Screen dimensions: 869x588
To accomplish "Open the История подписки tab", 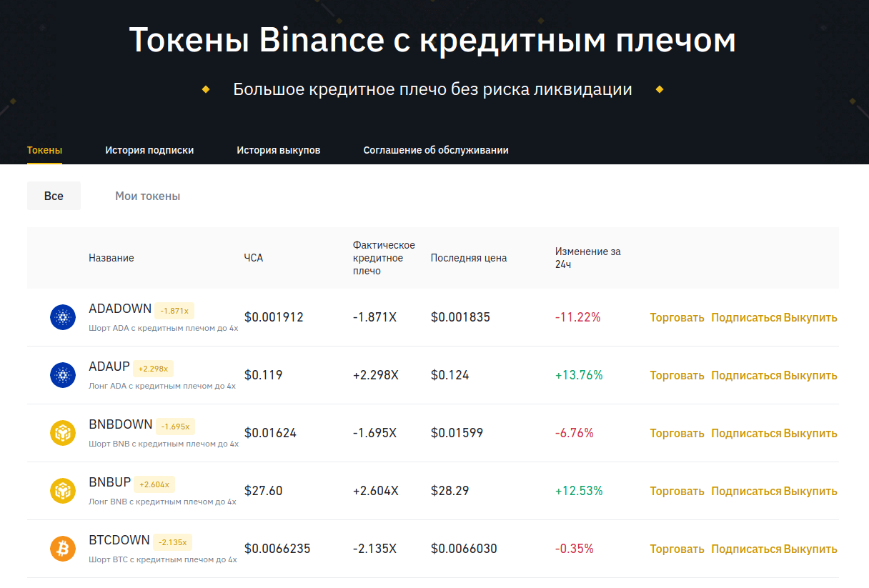I will (x=149, y=150).
